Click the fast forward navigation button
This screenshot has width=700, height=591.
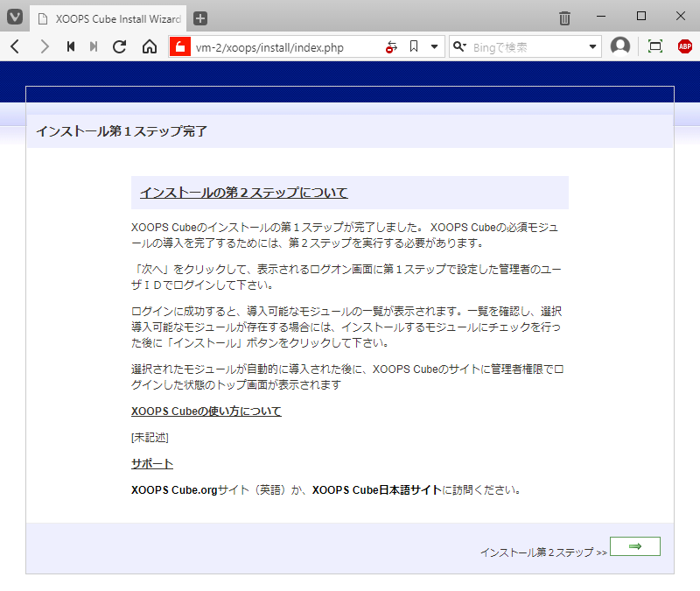click(94, 46)
